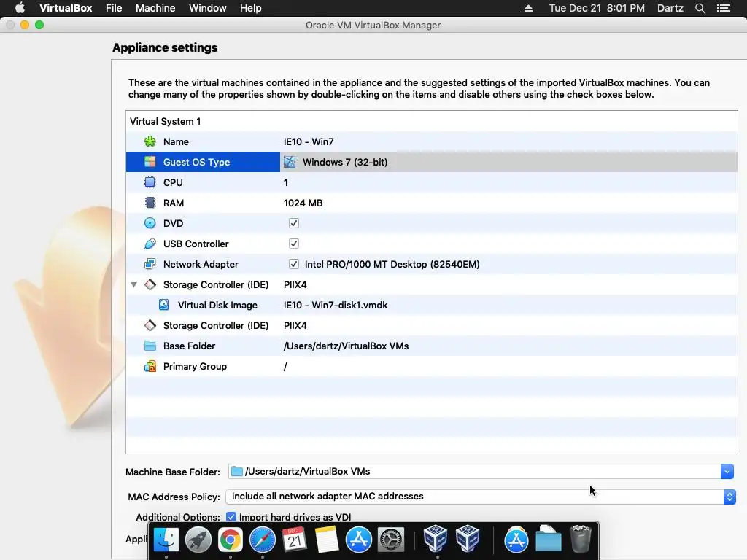The image size is (747, 560).
Task: Click the Windows 7 (32-bit) value
Action: (345, 162)
